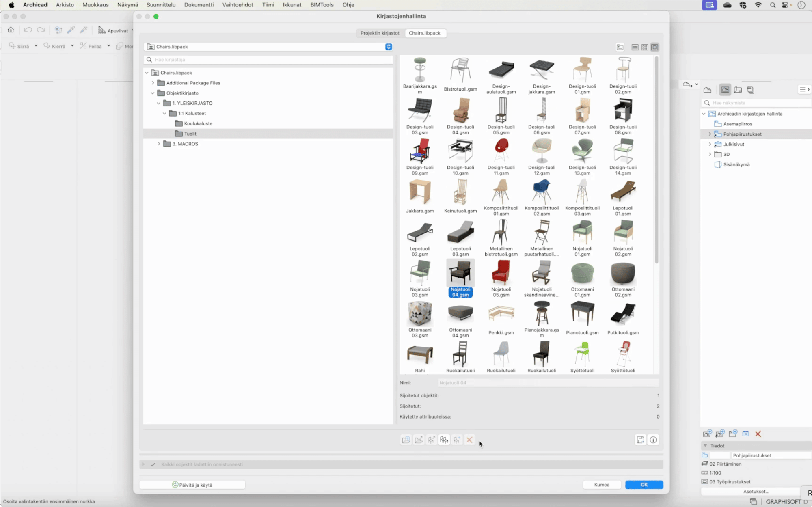Open Layout Book in the Navigator
The height and width of the screenshot is (507, 812).
click(738, 90)
